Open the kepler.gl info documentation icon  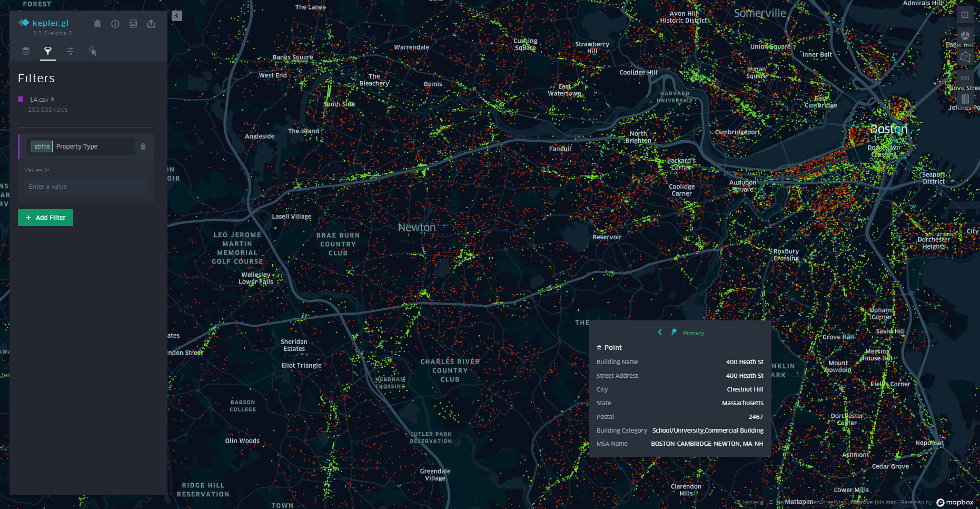pyautogui.click(x=115, y=24)
